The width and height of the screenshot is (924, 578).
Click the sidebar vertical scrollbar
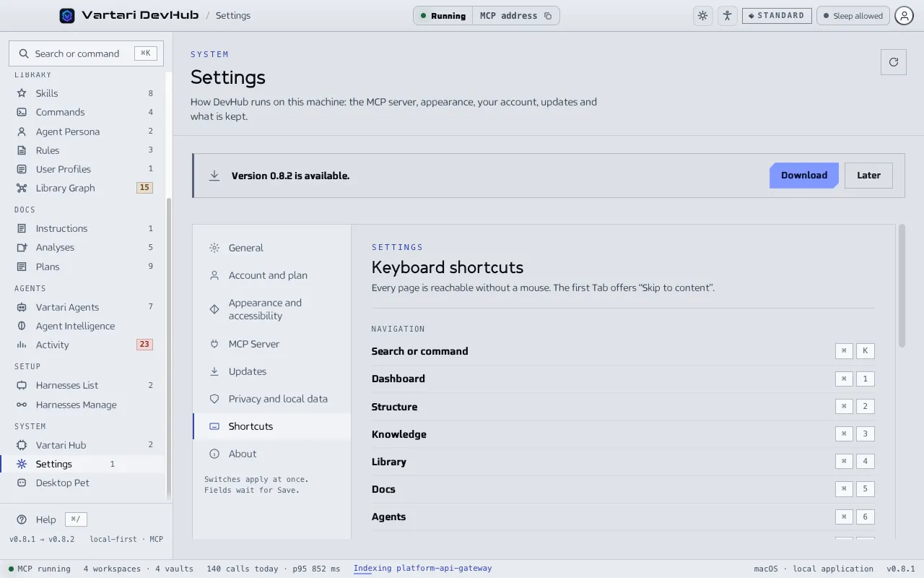(x=169, y=347)
